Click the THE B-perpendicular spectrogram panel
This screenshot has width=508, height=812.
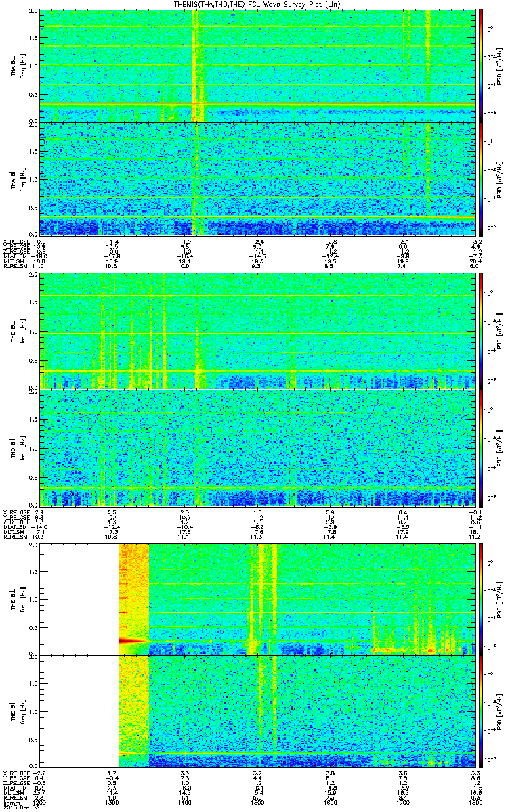257,598
